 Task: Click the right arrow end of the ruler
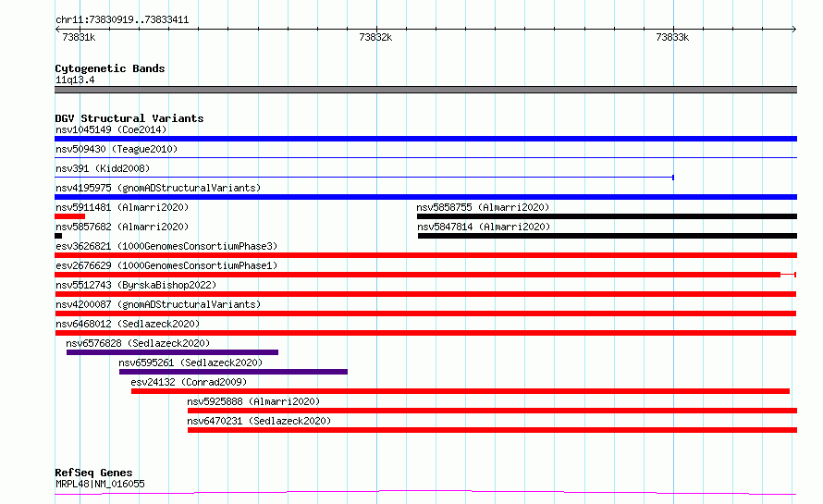pos(794,30)
